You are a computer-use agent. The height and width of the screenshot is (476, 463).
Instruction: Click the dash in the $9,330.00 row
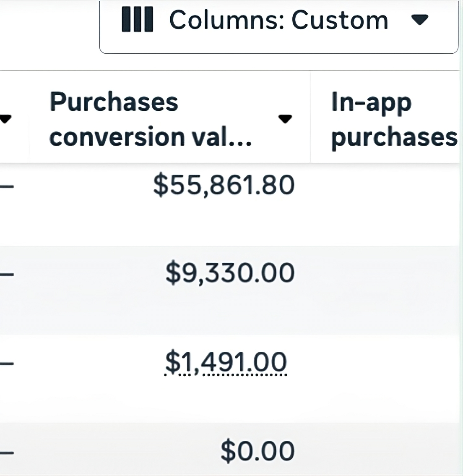tap(7, 275)
